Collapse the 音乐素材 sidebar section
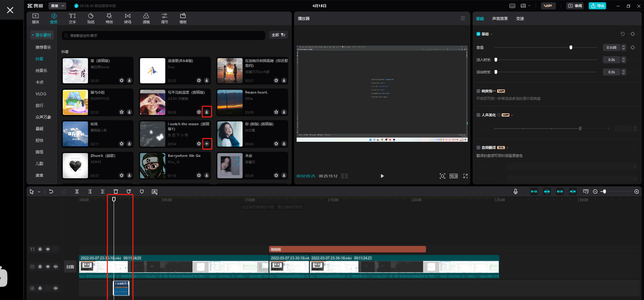 [x=42, y=35]
